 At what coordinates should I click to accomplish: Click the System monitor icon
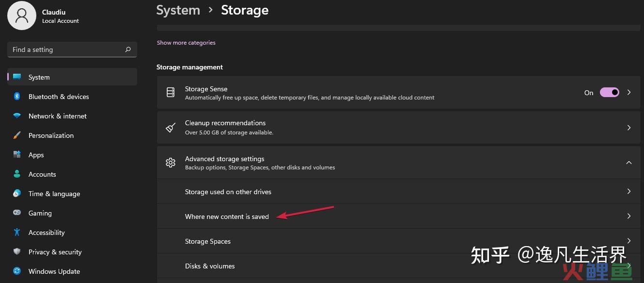point(17,77)
